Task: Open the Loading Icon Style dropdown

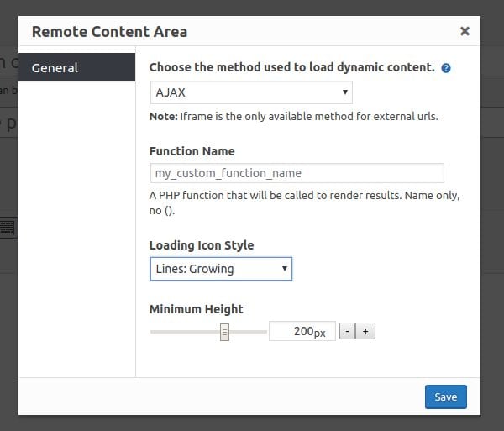Action: pyautogui.click(x=221, y=269)
